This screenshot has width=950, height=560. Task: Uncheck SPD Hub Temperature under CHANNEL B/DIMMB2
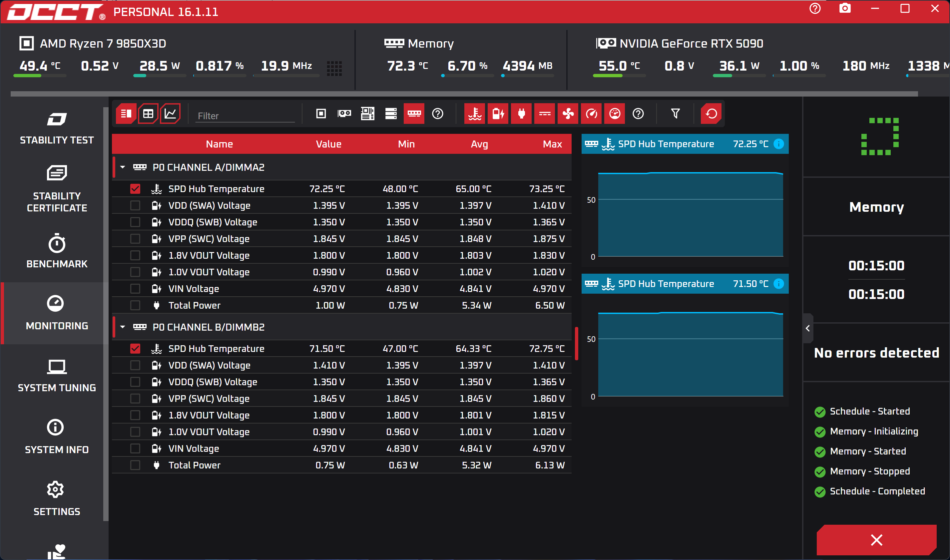[x=135, y=349]
